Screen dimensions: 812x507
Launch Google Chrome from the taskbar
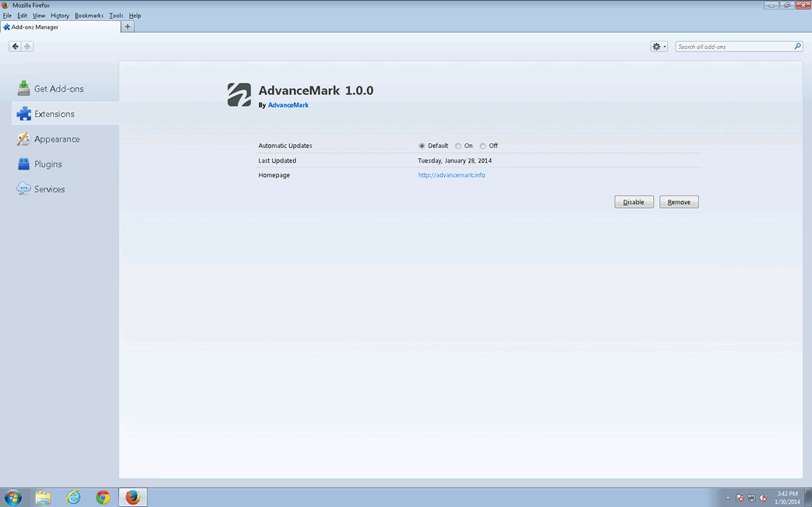(x=103, y=497)
